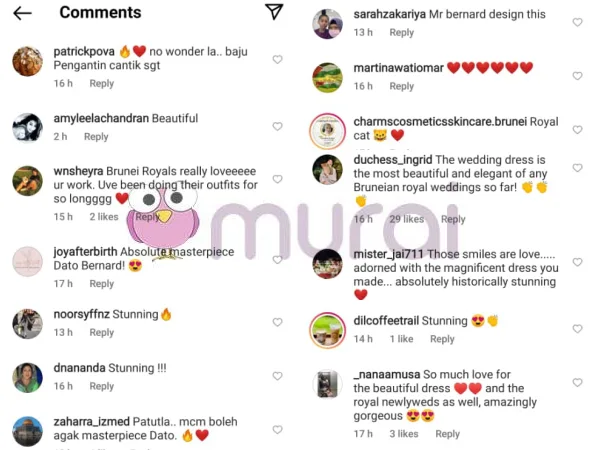Screen dimensions: 600x450
Task: View the 3 likes on _nanaamusa's comment
Action: 404,434
